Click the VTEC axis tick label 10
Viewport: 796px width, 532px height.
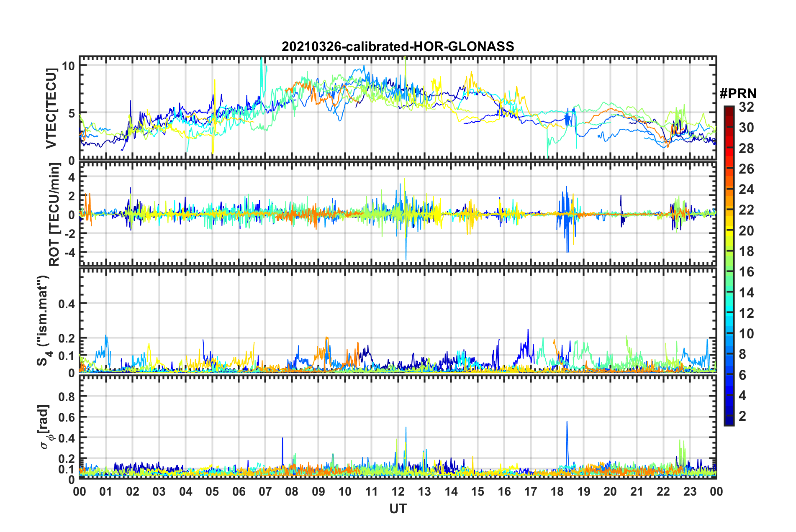pyautogui.click(x=68, y=66)
